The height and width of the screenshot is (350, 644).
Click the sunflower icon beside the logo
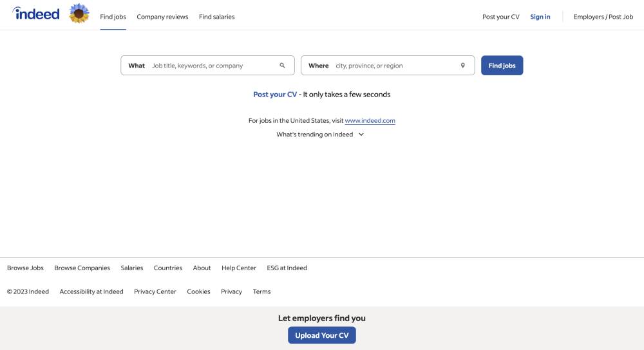(79, 14)
